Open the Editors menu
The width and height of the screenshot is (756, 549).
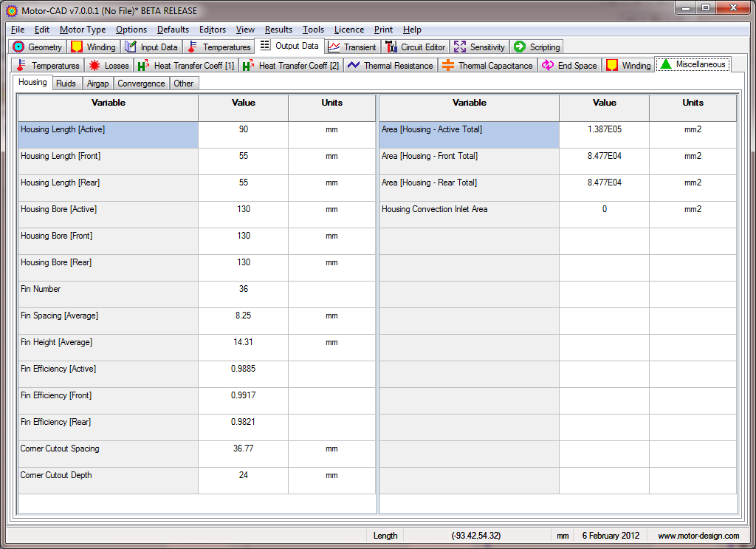click(213, 30)
